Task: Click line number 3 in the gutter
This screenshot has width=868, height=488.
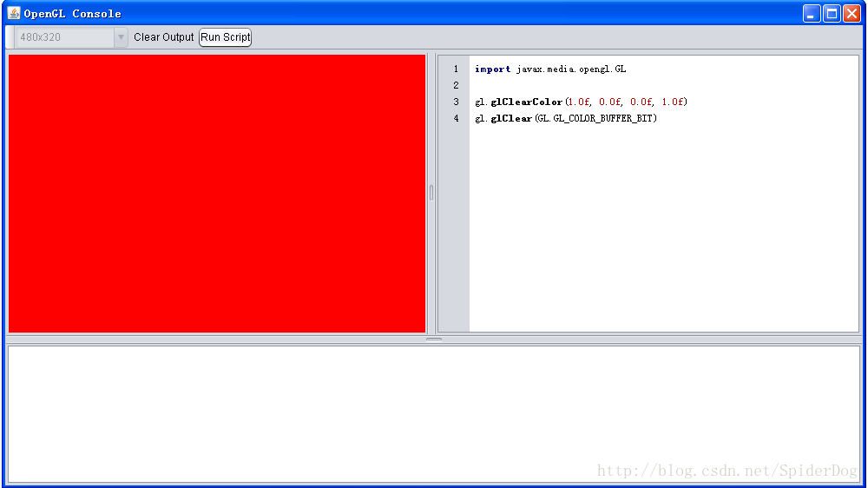Action: click(457, 102)
